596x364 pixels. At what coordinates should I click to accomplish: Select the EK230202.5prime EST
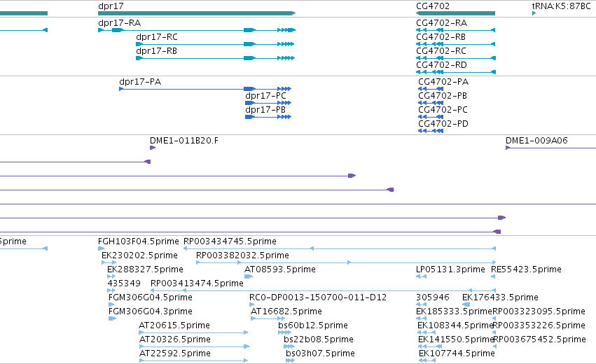tap(109, 262)
